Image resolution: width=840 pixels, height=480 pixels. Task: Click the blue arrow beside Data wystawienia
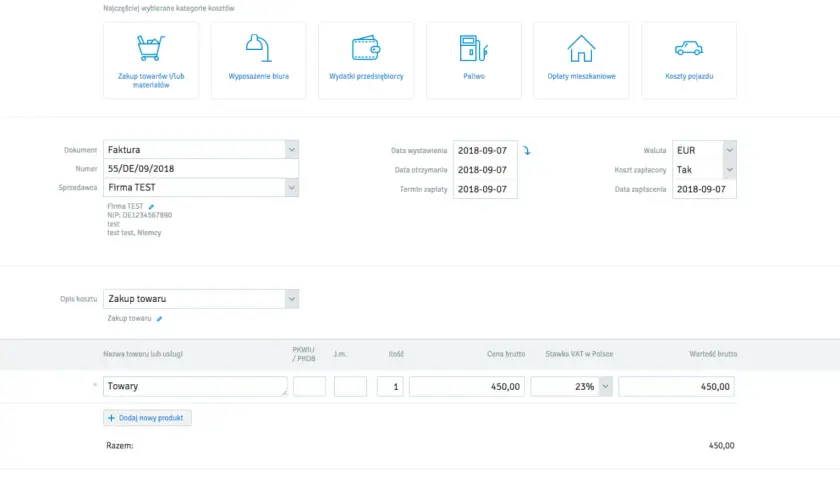pos(527,151)
